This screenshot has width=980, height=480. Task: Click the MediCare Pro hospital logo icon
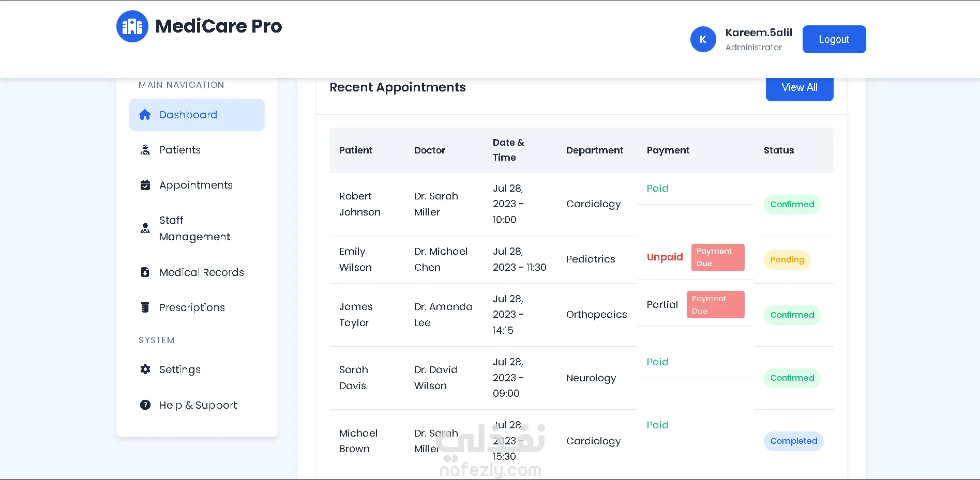132,26
